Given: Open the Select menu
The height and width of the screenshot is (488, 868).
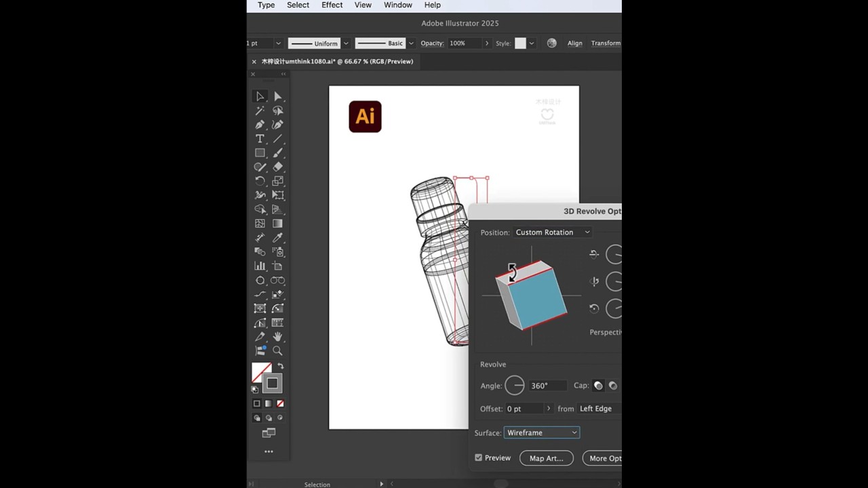Looking at the screenshot, I should pyautogui.click(x=298, y=5).
